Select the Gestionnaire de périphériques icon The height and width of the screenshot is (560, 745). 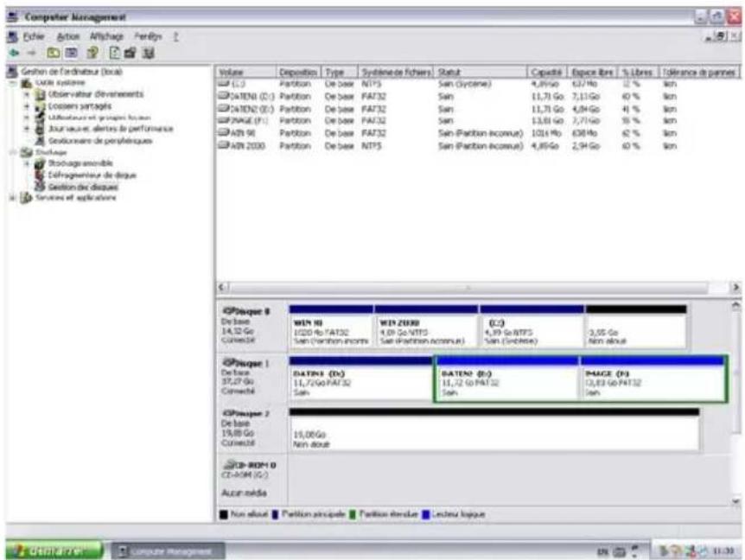41,141
